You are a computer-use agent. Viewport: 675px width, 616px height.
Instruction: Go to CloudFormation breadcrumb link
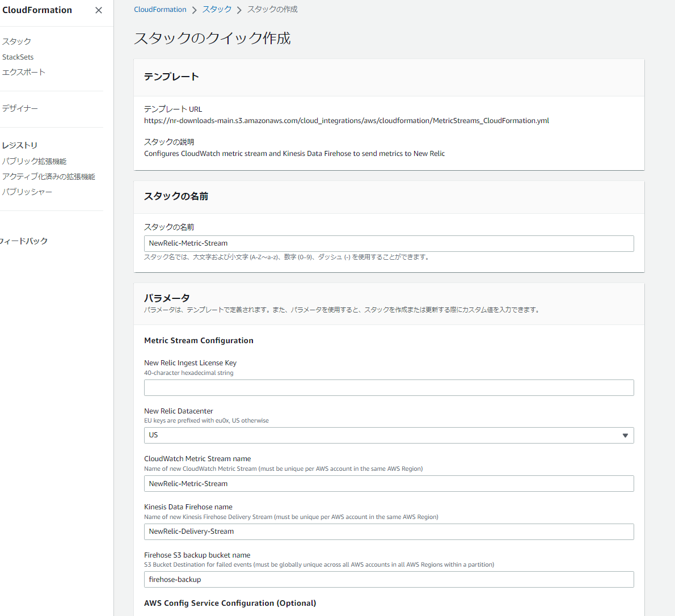160,10
